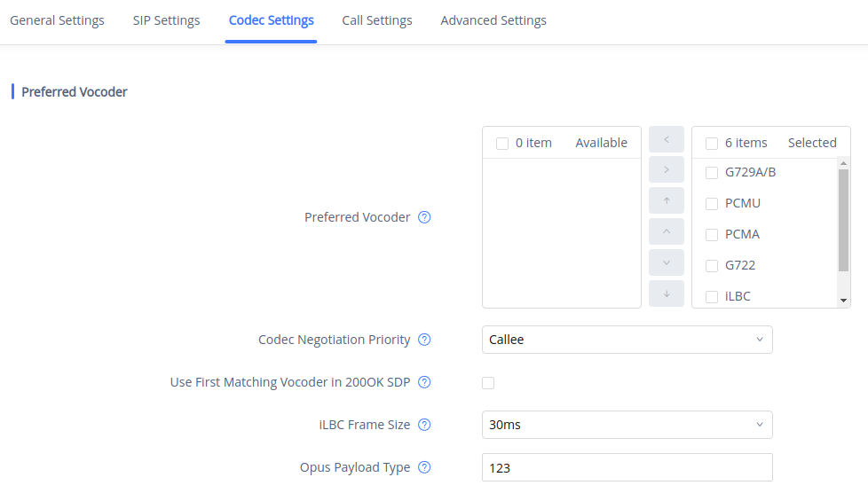Open the Codec Negotiation Priority dropdown
Screen dimensions: 868x493
click(x=627, y=340)
